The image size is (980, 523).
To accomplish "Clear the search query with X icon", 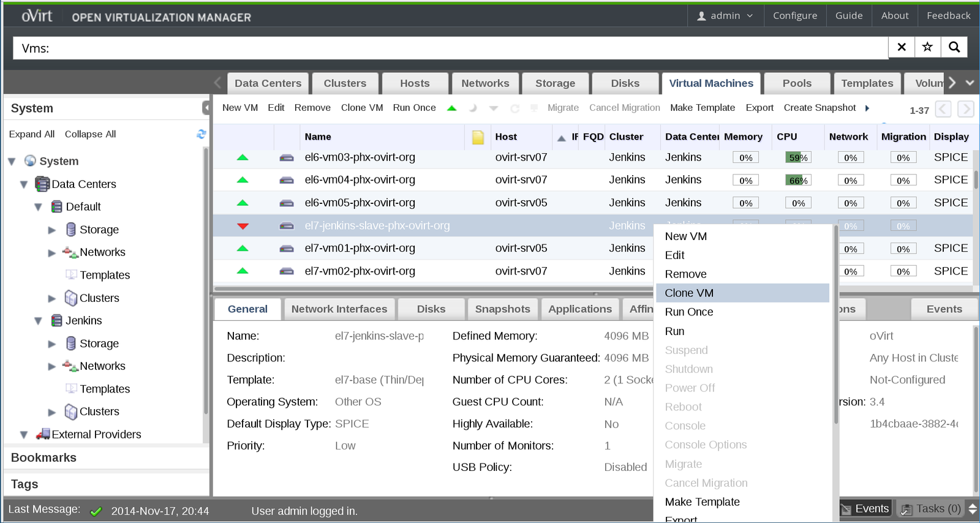I will pyautogui.click(x=902, y=47).
